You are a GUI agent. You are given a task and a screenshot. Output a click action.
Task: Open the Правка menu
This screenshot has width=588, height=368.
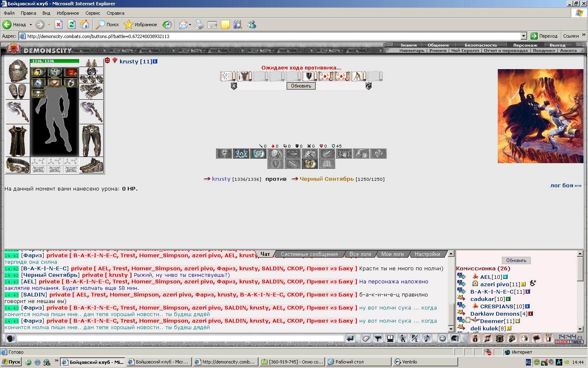(29, 13)
